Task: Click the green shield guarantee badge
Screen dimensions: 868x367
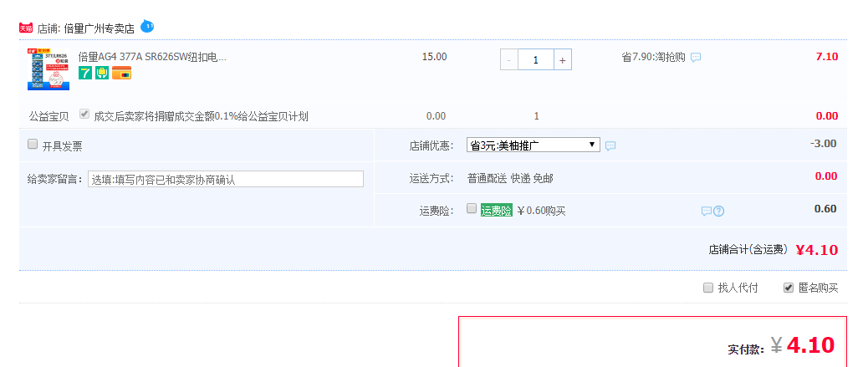Action: (x=102, y=74)
